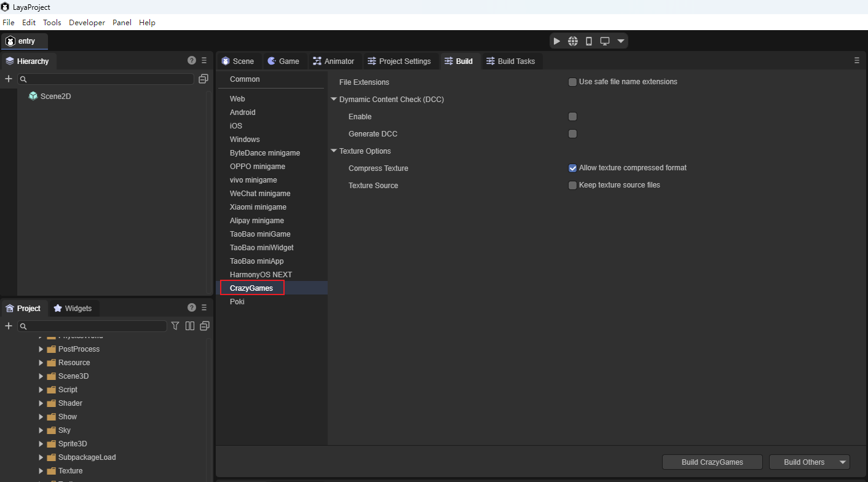Collapse the Texture Options section

334,151
